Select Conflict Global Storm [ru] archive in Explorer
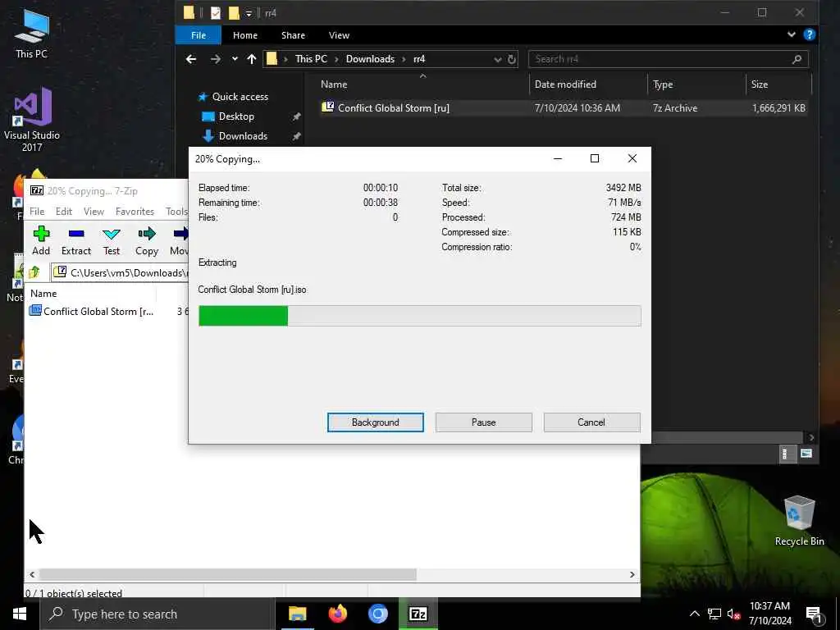840x630 pixels. pos(563,107)
